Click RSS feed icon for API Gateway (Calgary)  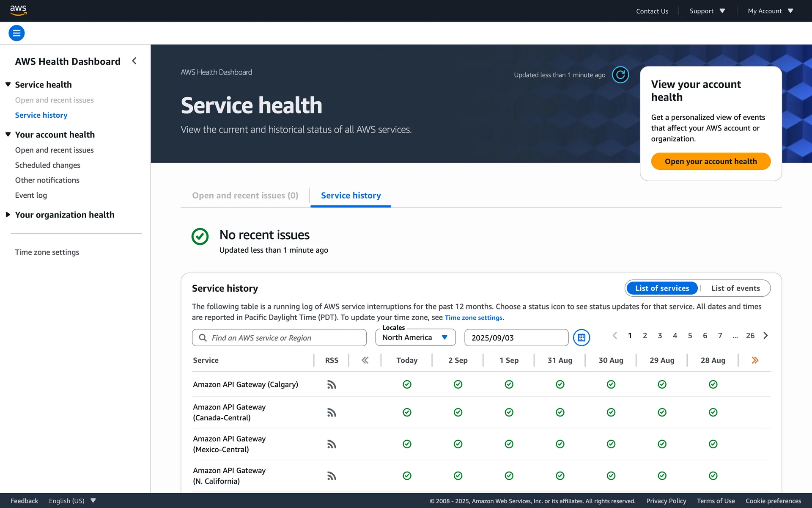332,384
